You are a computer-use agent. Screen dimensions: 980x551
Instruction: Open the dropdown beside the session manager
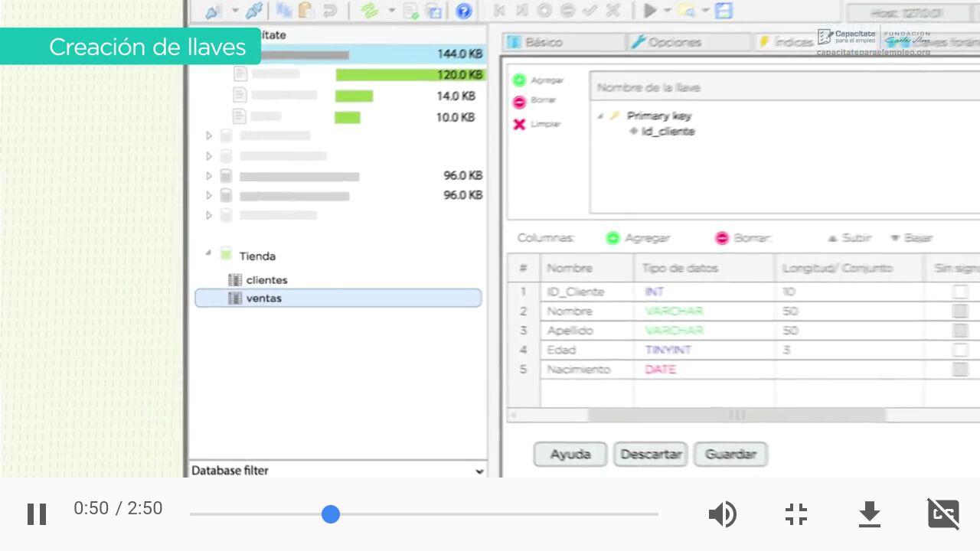(235, 11)
